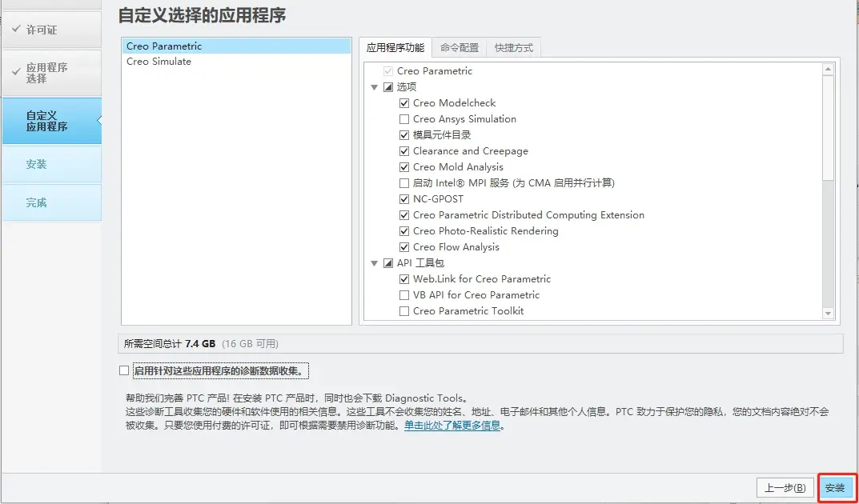Switch to 命令配置 tab
Image resolution: width=859 pixels, height=504 pixels.
point(459,48)
